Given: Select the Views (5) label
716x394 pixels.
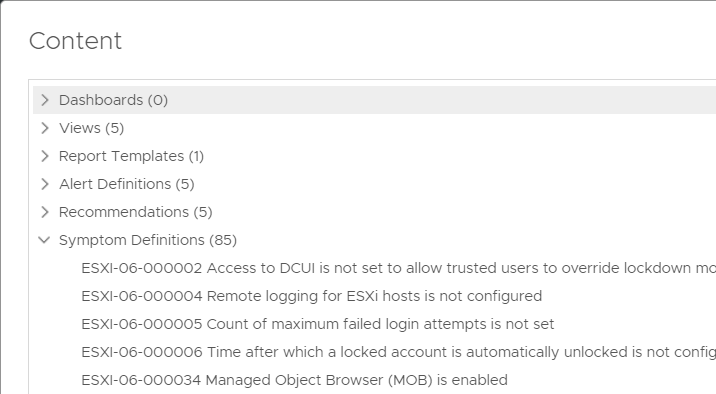Looking at the screenshot, I should click(x=91, y=128).
